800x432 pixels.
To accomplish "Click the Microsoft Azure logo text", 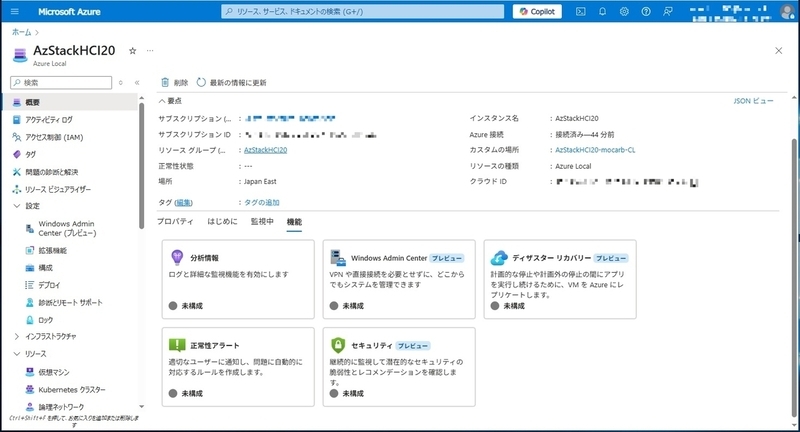I will tap(69, 11).
